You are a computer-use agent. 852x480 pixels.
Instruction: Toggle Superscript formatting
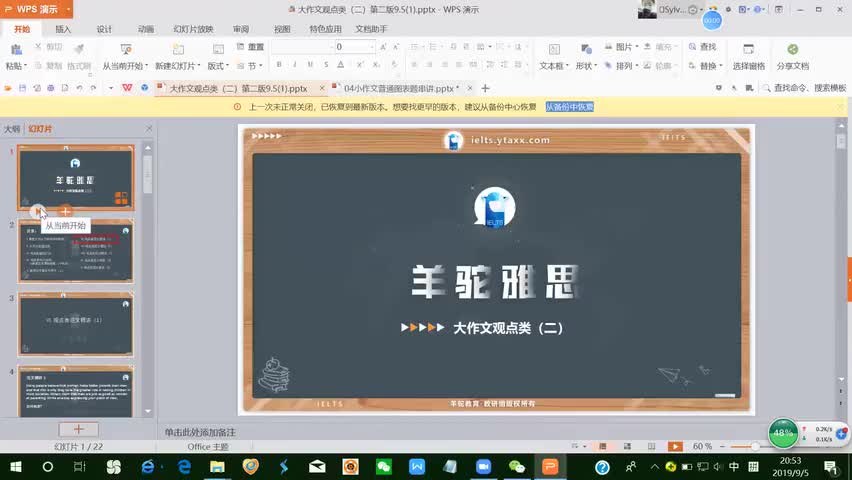[x=360, y=65]
